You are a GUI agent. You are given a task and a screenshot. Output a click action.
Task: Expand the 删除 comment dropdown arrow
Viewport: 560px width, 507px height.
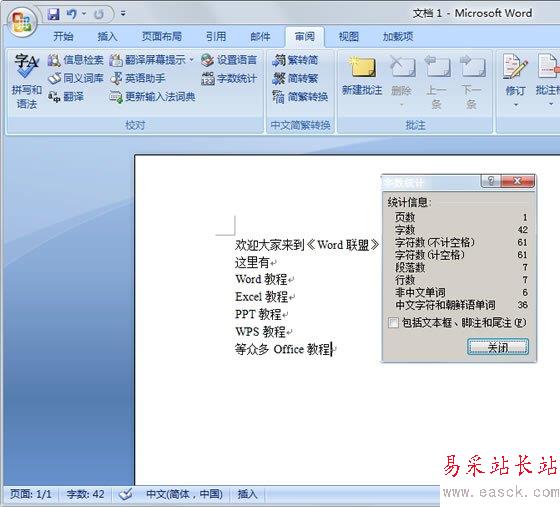point(402,105)
